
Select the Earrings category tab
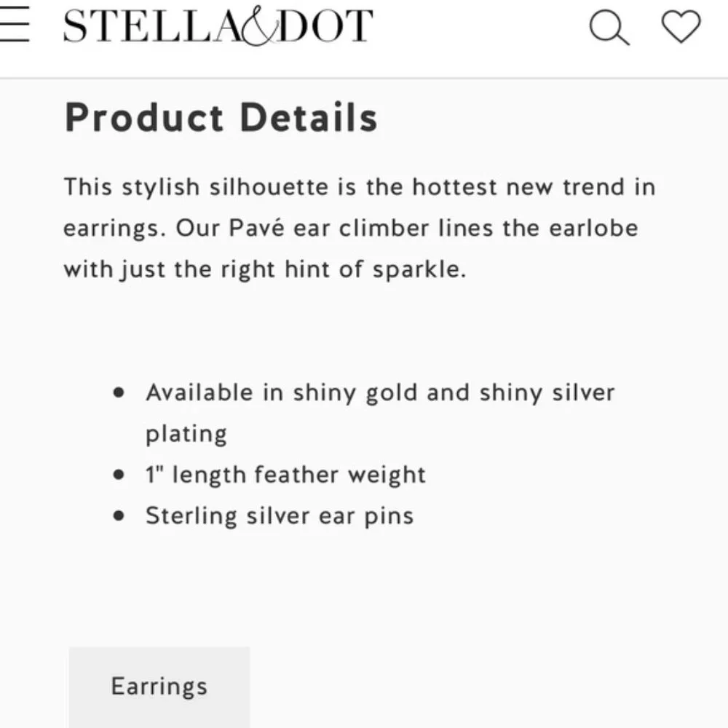[158, 685]
